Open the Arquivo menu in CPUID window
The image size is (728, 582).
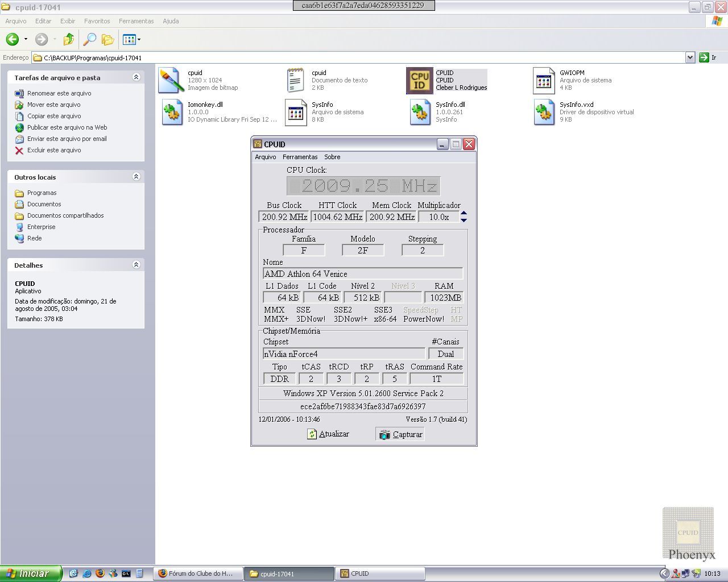tap(266, 157)
